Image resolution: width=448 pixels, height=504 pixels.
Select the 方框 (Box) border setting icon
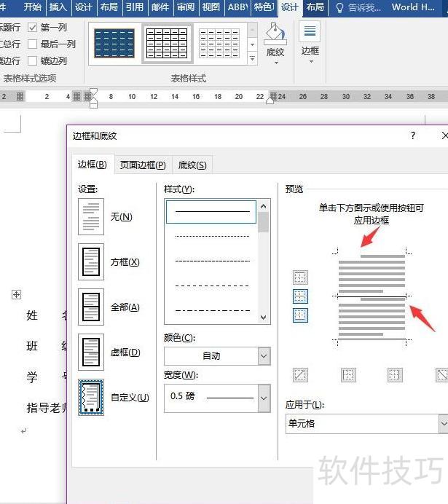pos(91,262)
